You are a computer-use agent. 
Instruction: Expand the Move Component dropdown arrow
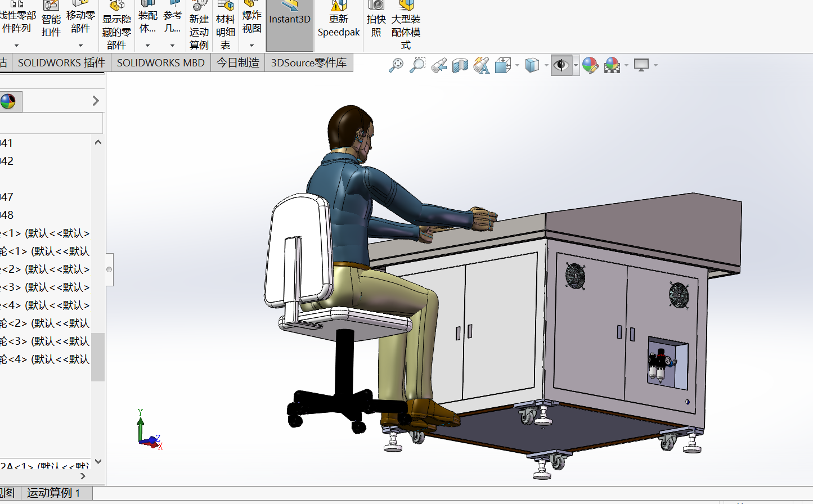[80, 45]
